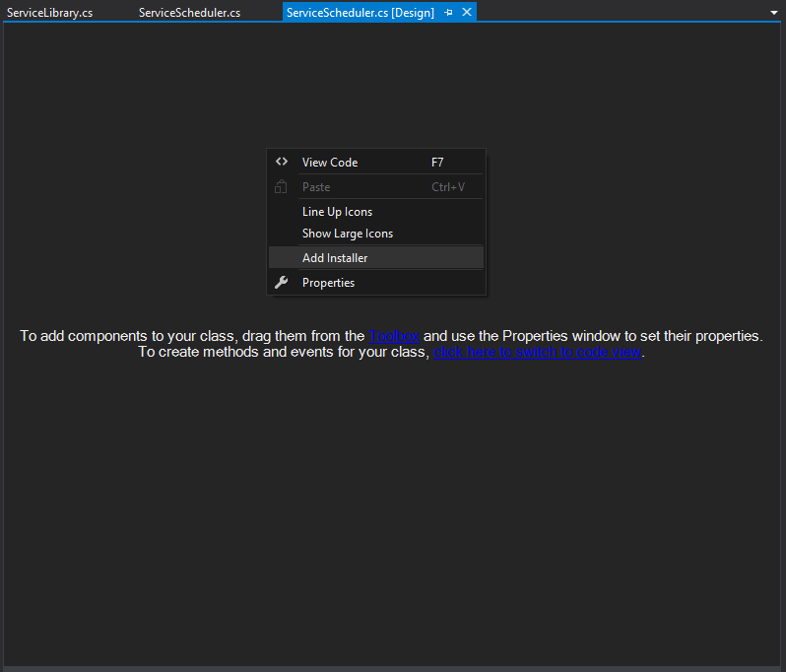786x672 pixels.
Task: Choose View Code from context menu
Action: 376,162
